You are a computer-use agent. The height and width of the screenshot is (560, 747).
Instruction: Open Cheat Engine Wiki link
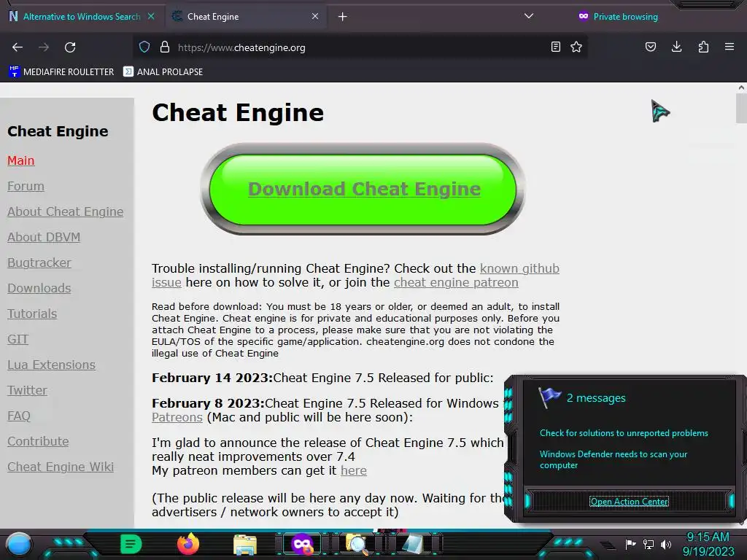coord(61,467)
